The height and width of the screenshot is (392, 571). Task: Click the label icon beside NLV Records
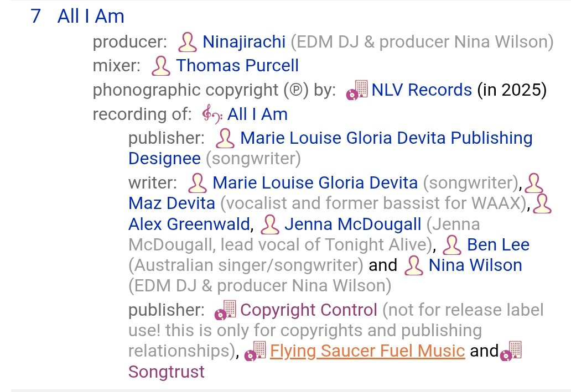coord(356,90)
